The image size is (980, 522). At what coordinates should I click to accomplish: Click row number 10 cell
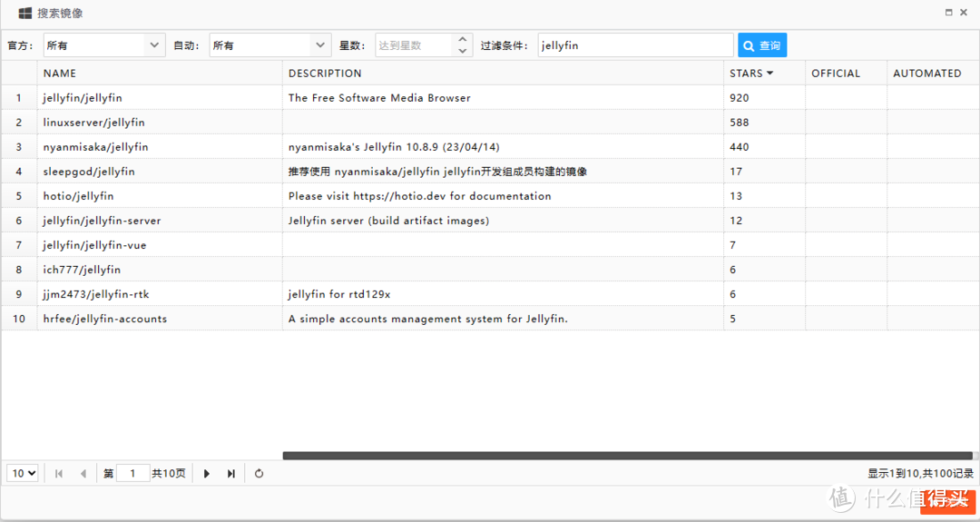click(x=19, y=319)
